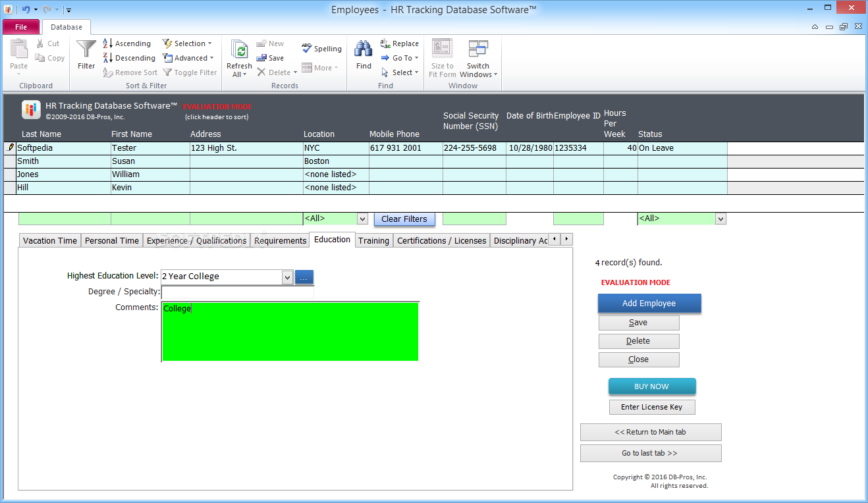Click the SSN filter field
Screen dimensions: 868x503
coord(474,219)
